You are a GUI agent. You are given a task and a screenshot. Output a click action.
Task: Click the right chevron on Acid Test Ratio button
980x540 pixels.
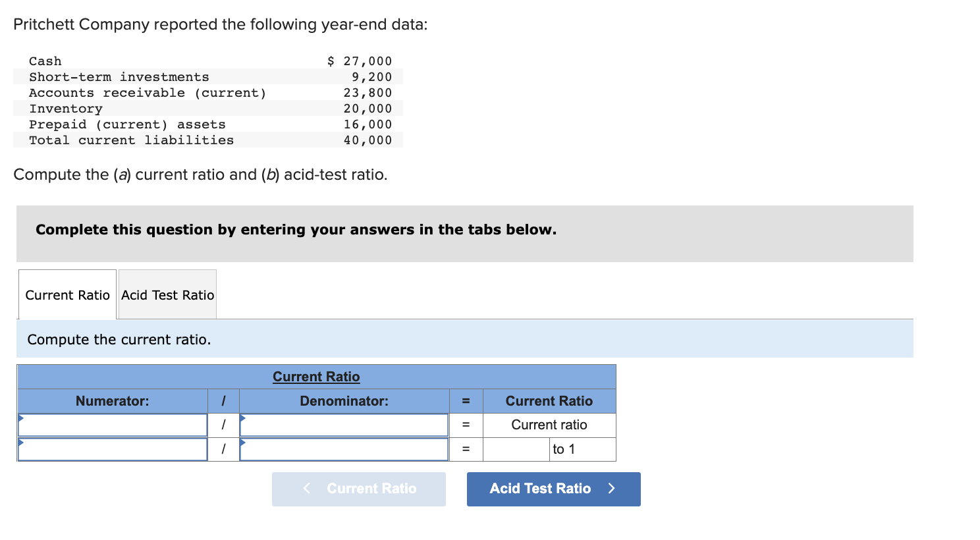(611, 489)
